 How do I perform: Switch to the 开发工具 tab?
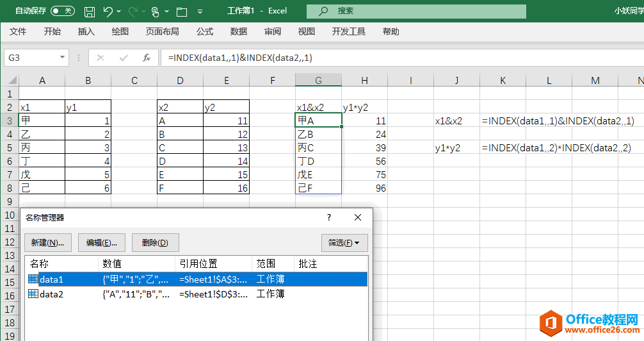point(349,31)
